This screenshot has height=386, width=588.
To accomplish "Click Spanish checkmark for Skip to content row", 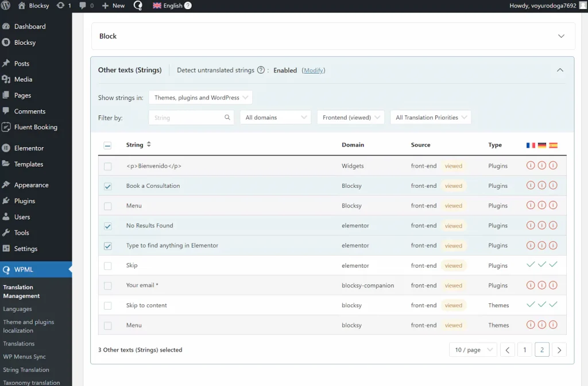I will point(553,304).
